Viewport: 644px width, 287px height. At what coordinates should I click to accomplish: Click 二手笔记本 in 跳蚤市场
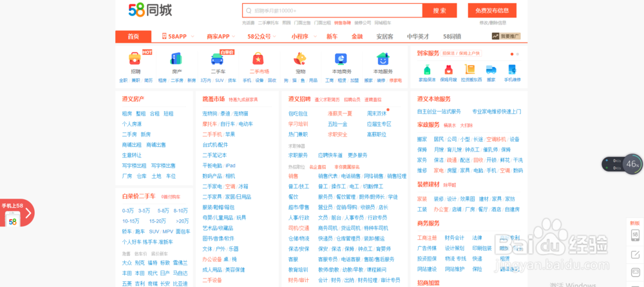pos(214,155)
